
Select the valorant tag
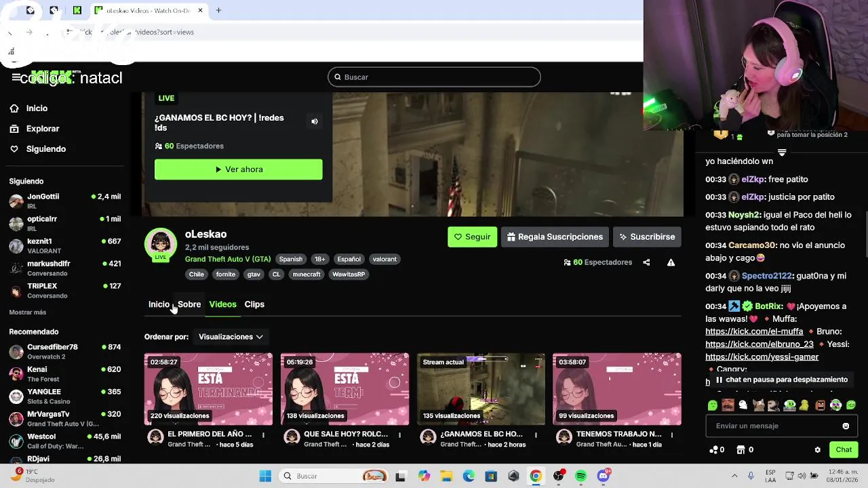384,259
